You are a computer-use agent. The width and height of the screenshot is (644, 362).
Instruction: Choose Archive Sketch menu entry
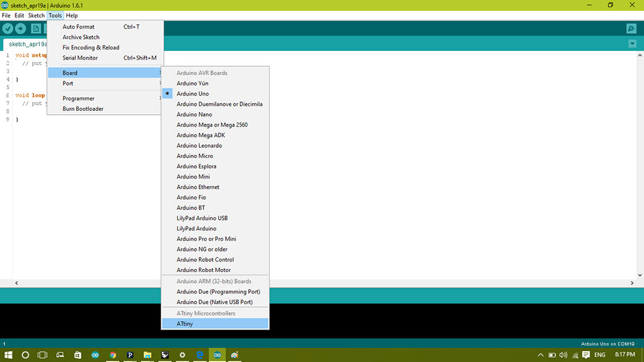[106, 37]
